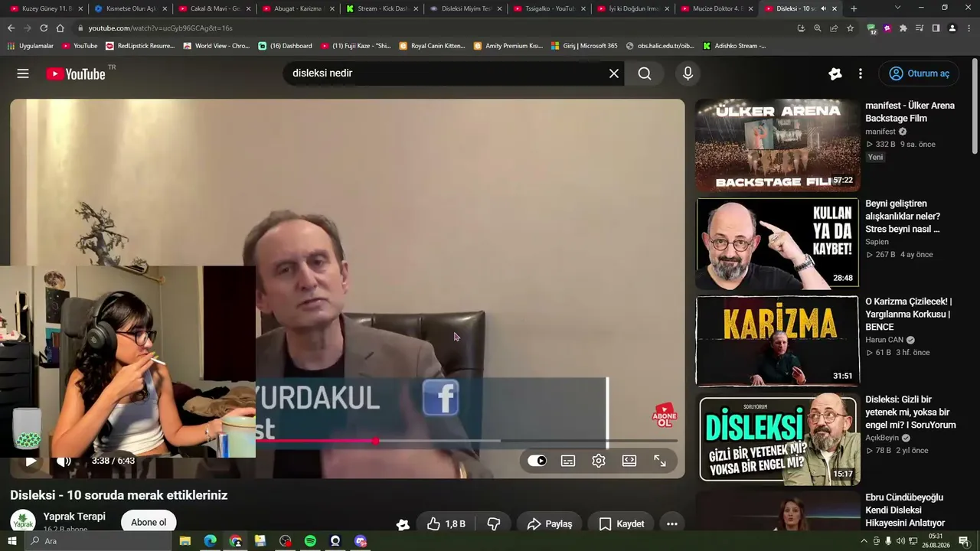
Task: Click the 'Oturum aç' sign-in button
Action: 919,73
